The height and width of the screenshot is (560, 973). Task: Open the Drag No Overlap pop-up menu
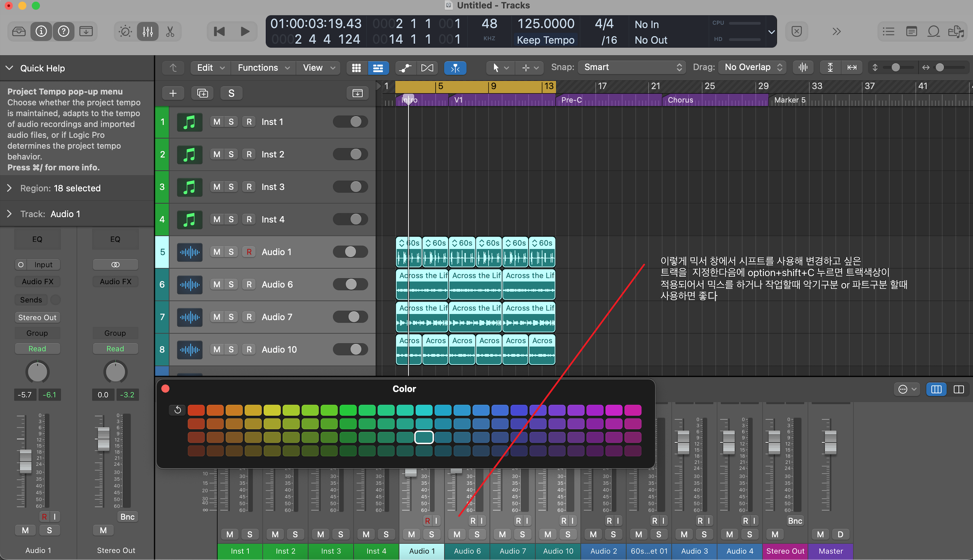pos(752,67)
